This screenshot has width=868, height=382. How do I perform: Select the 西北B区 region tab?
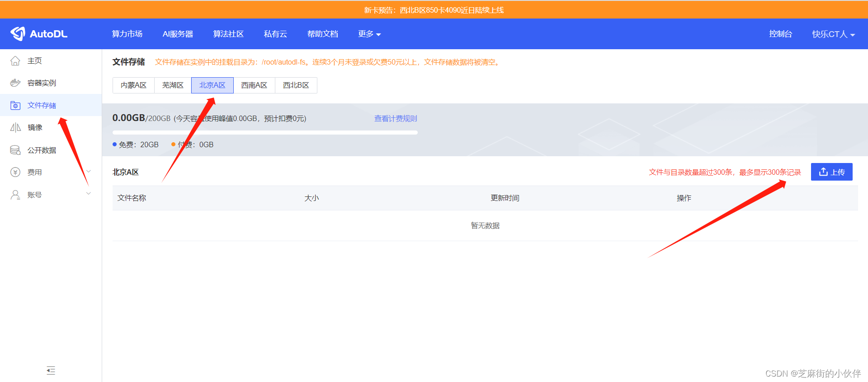click(x=296, y=85)
